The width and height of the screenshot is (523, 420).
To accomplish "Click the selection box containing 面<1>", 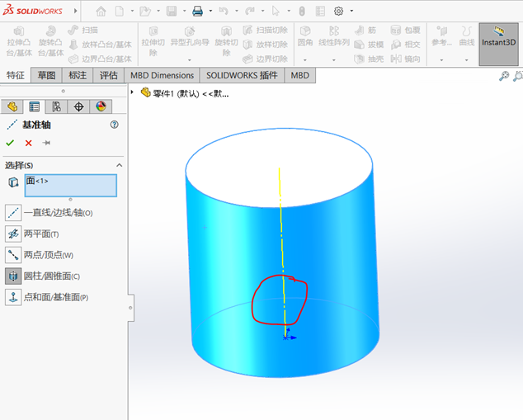I will (x=71, y=186).
